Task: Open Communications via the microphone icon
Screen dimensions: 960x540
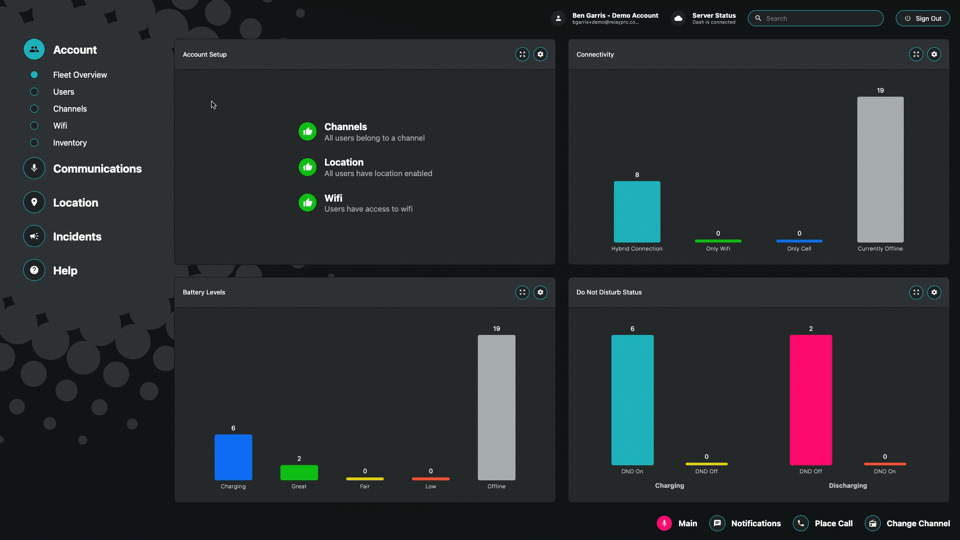Action: 34,168
